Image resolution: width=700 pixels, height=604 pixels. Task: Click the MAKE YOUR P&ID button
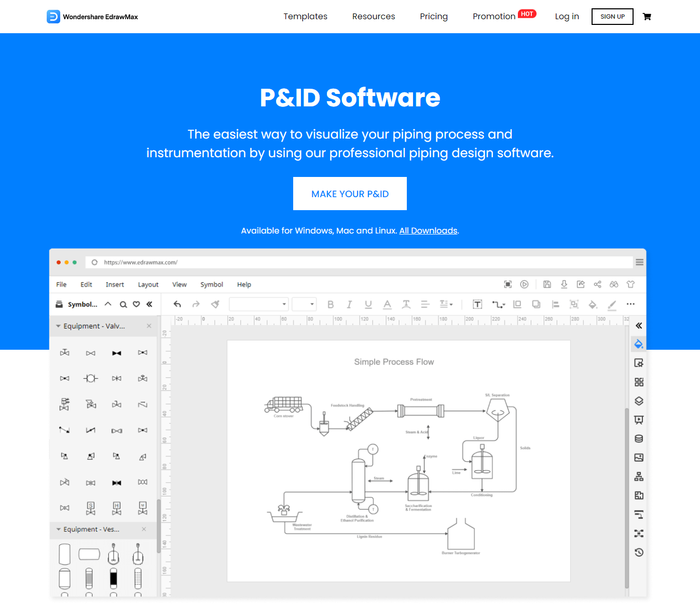point(350,194)
